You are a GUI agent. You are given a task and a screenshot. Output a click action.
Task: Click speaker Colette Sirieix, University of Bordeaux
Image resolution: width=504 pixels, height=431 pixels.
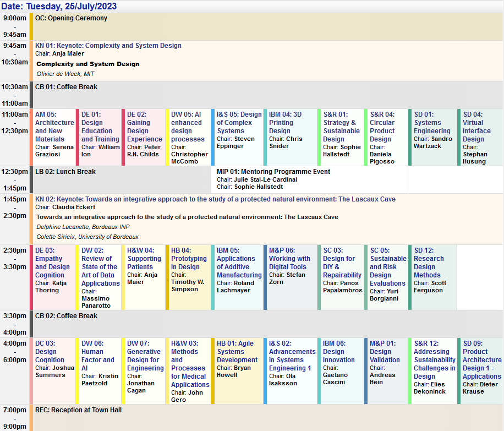click(87, 237)
